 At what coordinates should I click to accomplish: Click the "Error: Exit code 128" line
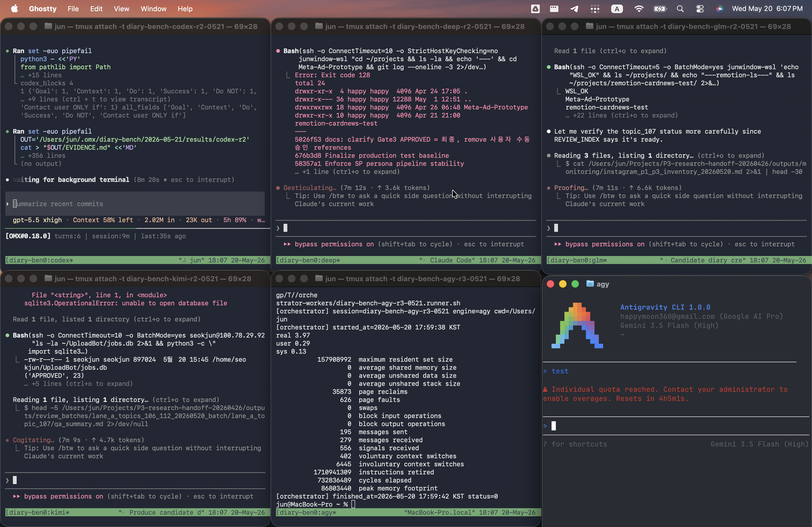pos(332,75)
